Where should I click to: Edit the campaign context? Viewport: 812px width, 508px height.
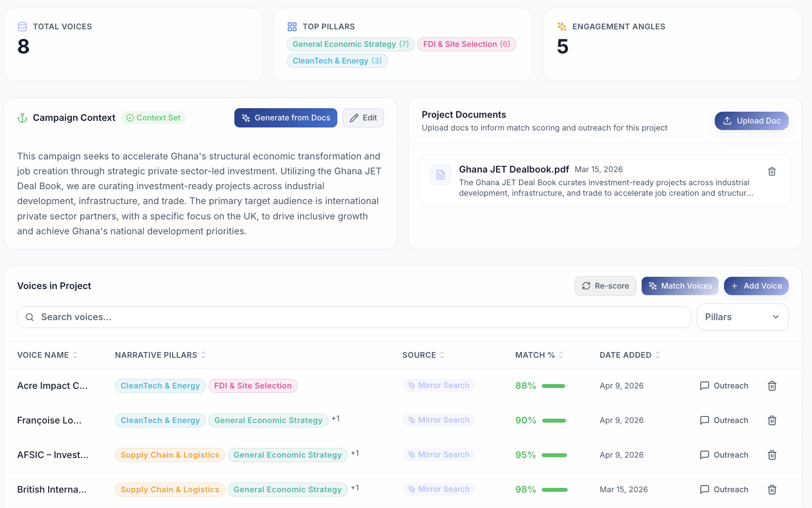363,118
